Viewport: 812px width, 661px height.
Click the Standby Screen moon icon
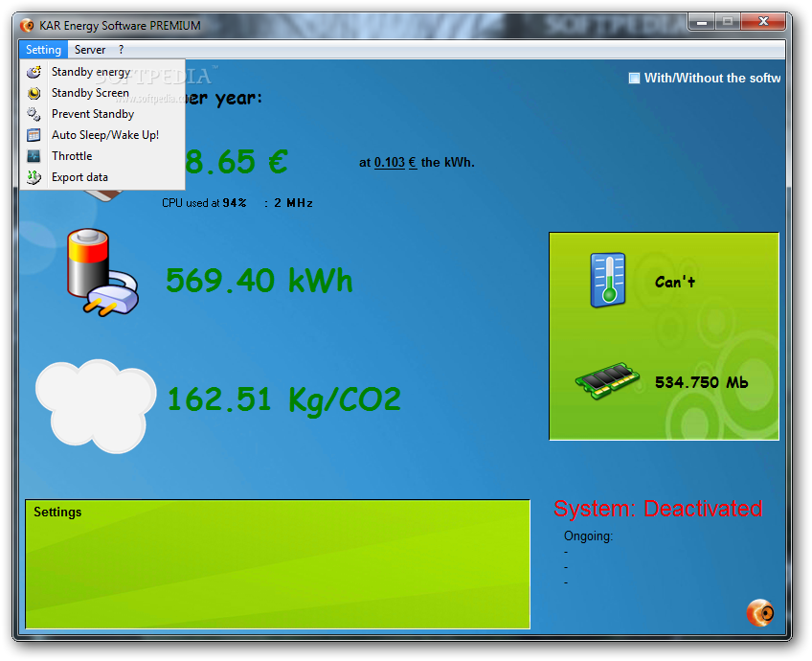point(34,93)
